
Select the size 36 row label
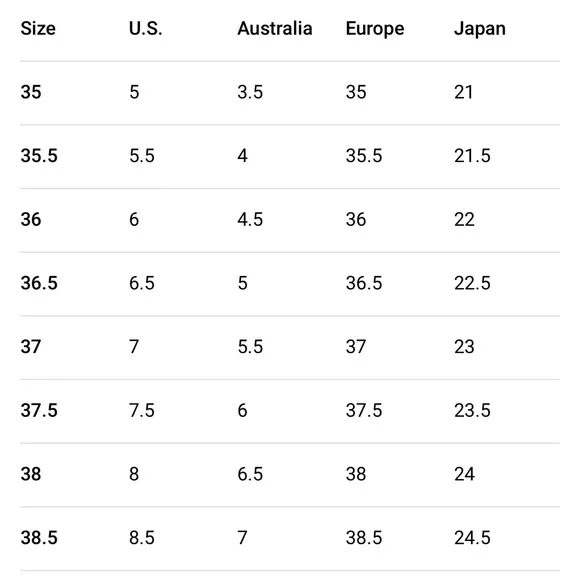tap(31, 219)
